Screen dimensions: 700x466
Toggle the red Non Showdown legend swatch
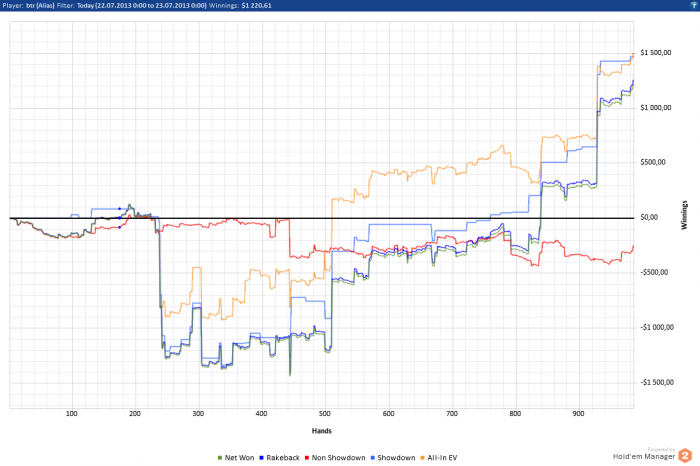[x=307, y=458]
